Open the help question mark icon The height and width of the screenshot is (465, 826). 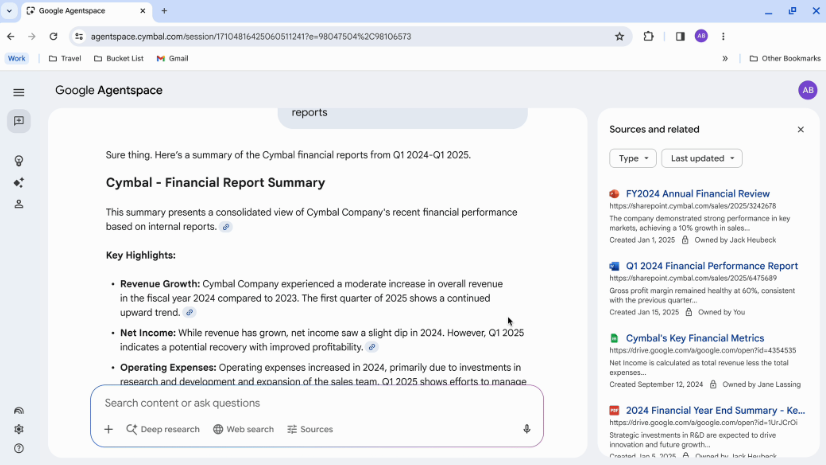18,448
